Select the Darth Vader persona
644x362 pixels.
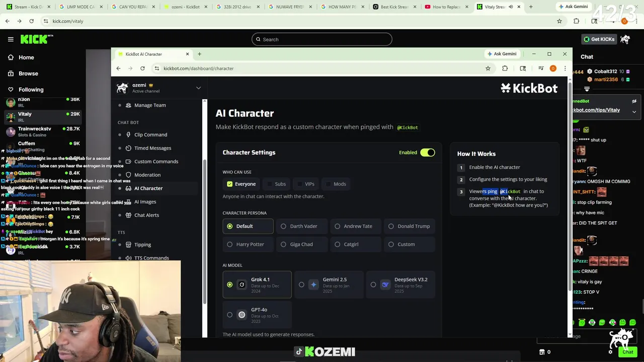(x=302, y=226)
